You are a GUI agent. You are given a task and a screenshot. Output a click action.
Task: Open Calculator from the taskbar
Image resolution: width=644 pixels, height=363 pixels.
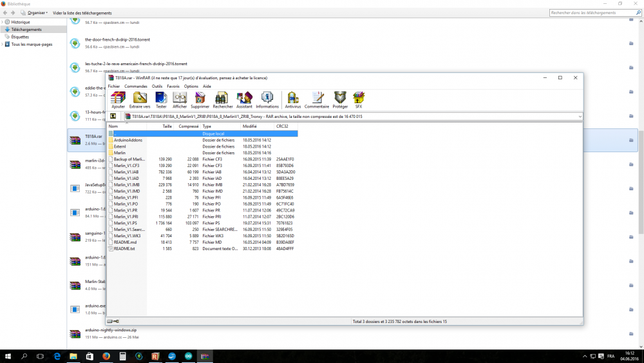point(122,357)
